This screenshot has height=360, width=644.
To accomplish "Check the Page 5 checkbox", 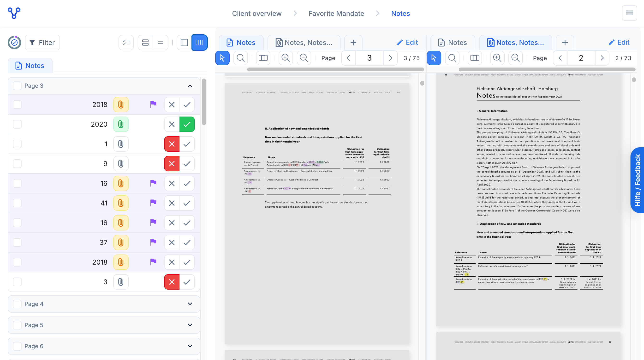I will point(17,325).
